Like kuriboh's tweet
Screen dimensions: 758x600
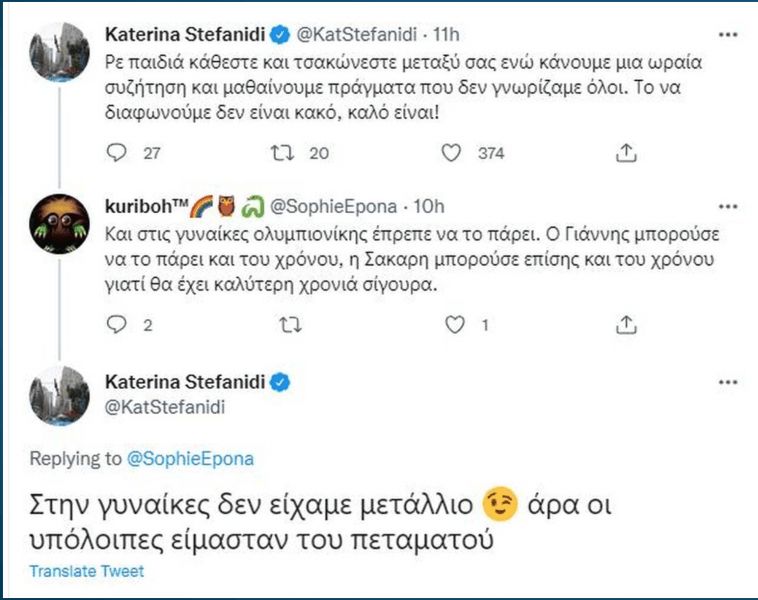(x=456, y=324)
